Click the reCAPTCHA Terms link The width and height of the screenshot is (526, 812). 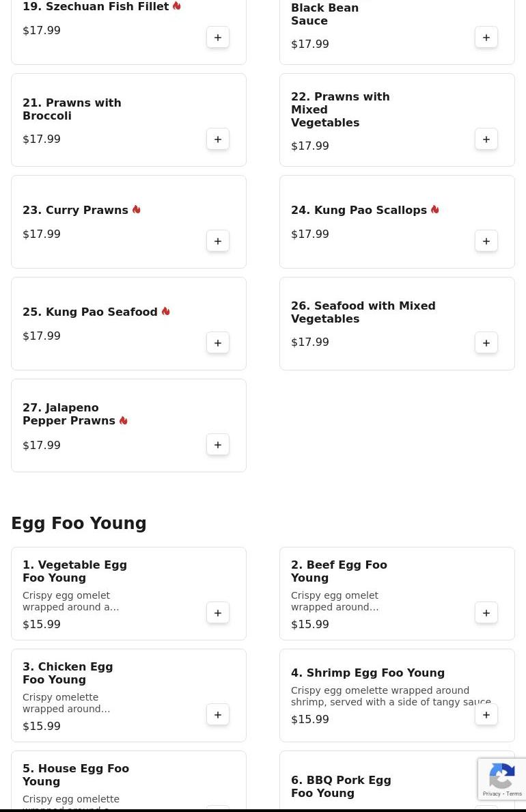[514, 794]
